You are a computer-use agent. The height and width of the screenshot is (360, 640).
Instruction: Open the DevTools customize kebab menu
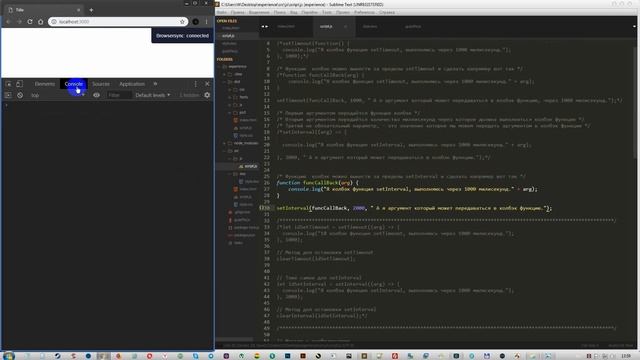coord(196,84)
